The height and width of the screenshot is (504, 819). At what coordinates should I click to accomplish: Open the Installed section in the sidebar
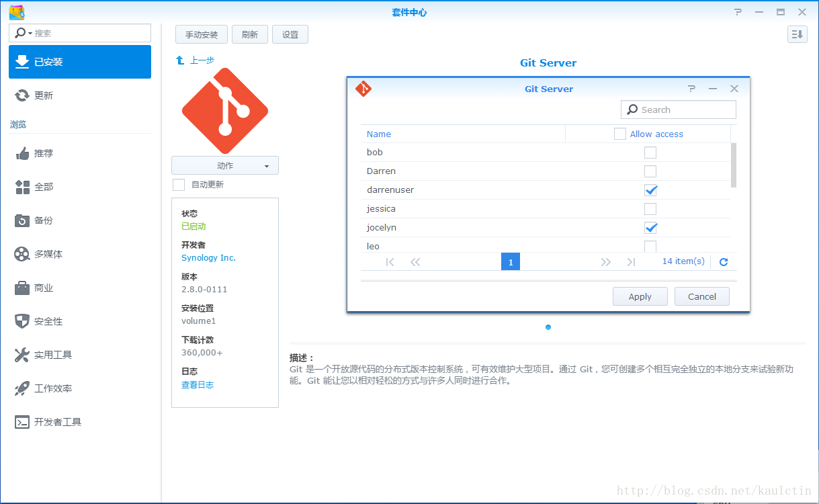coord(80,62)
